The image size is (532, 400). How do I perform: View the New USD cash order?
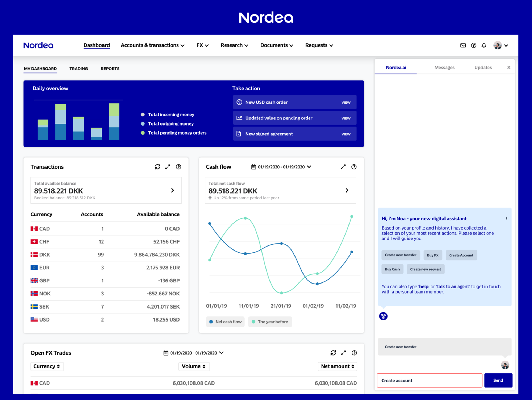coord(346,102)
